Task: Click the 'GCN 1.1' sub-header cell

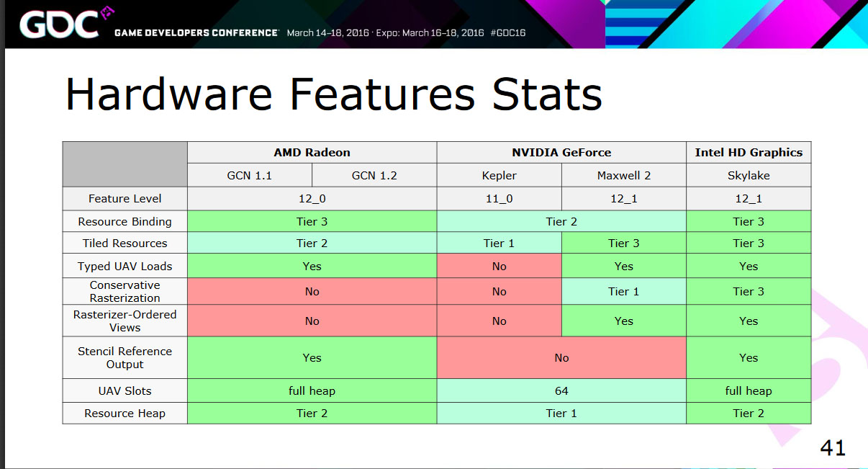Action: (x=250, y=176)
